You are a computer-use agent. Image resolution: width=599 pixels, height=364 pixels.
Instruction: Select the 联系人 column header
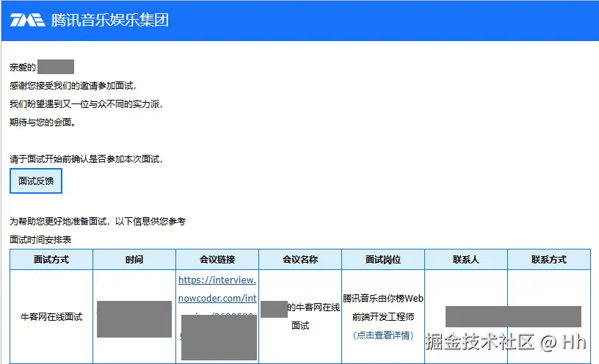click(466, 260)
